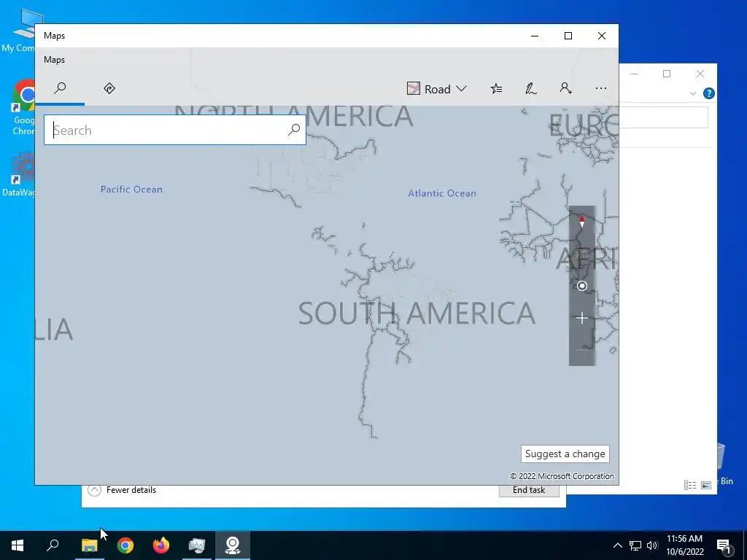Screen dimensions: 747x560
Task: Collapse Task Manager with Fewer details
Action: click(x=122, y=490)
